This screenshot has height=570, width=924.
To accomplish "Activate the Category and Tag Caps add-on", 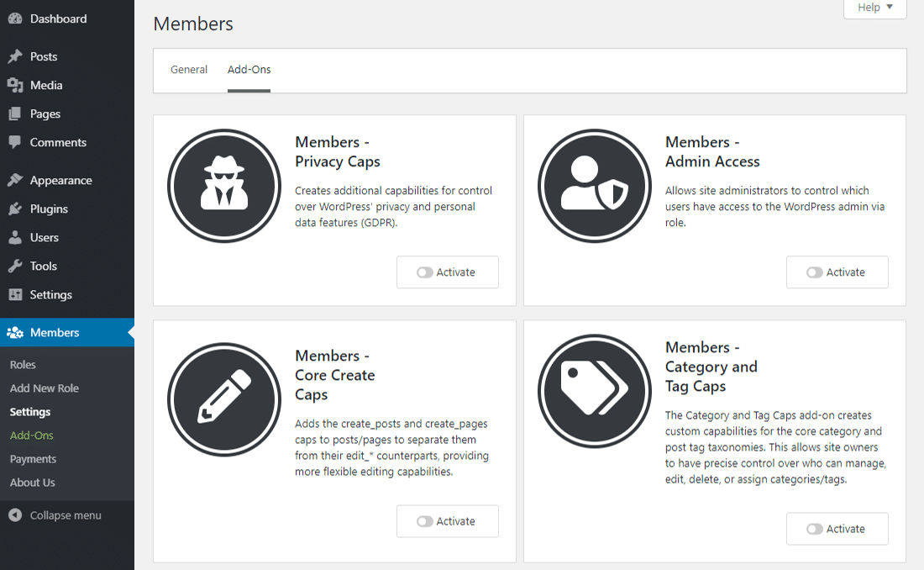I will point(837,529).
